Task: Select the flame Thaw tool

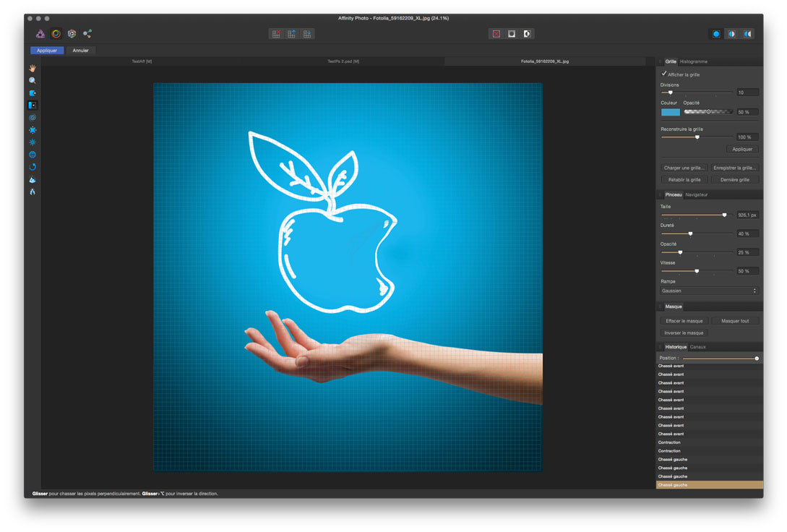Action: click(33, 192)
